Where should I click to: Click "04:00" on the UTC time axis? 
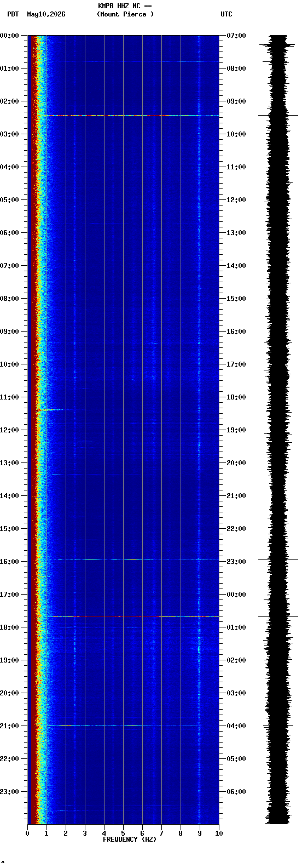pos(236,726)
